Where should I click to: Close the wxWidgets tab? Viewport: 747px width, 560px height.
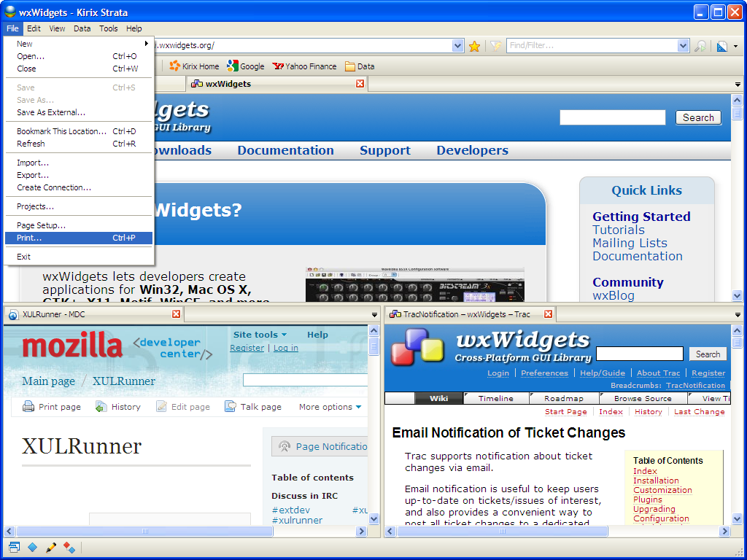coord(360,84)
